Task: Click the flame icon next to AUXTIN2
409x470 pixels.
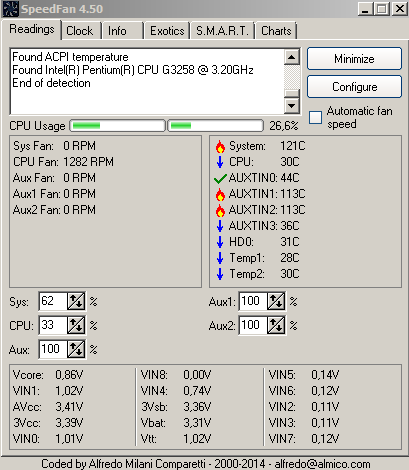Action: pyautogui.click(x=220, y=210)
